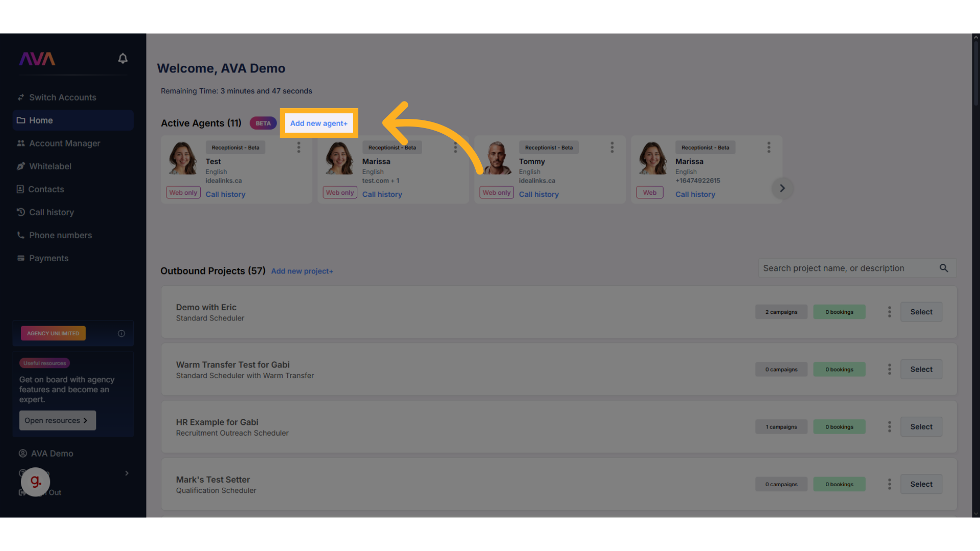
Task: Click Tommy agent's avatar thumbnail
Action: pyautogui.click(x=497, y=158)
